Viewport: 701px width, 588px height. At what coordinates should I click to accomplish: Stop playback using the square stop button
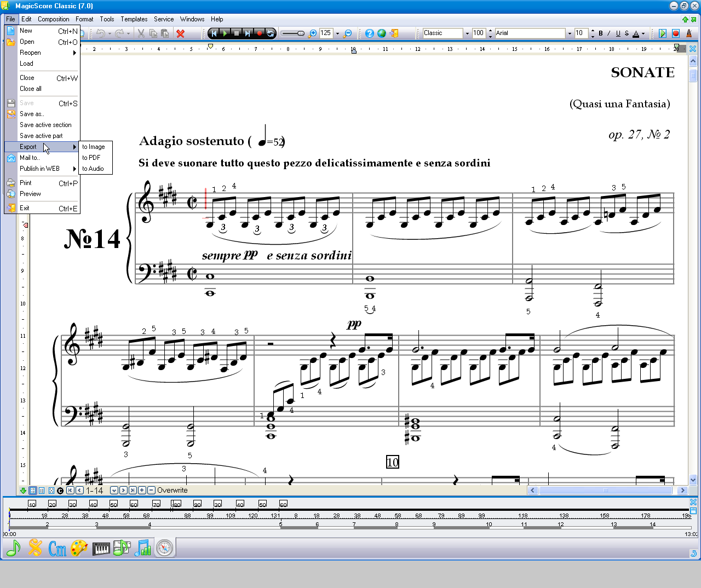(237, 33)
